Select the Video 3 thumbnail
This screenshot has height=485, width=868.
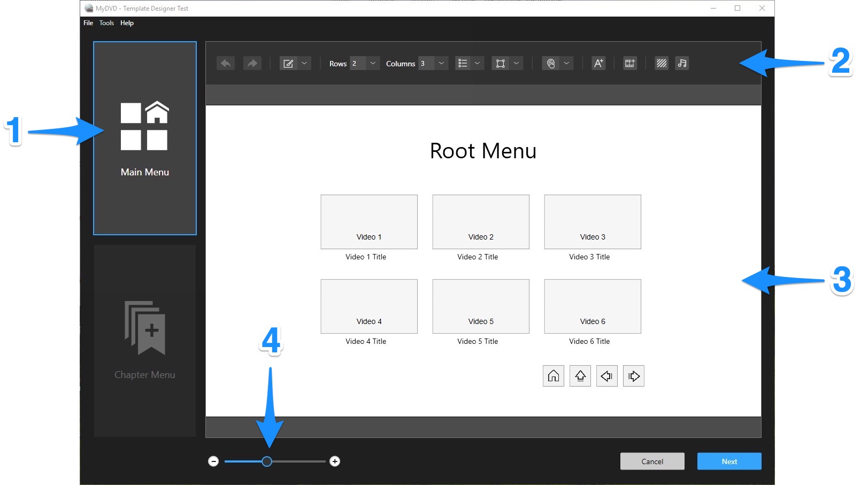(593, 222)
